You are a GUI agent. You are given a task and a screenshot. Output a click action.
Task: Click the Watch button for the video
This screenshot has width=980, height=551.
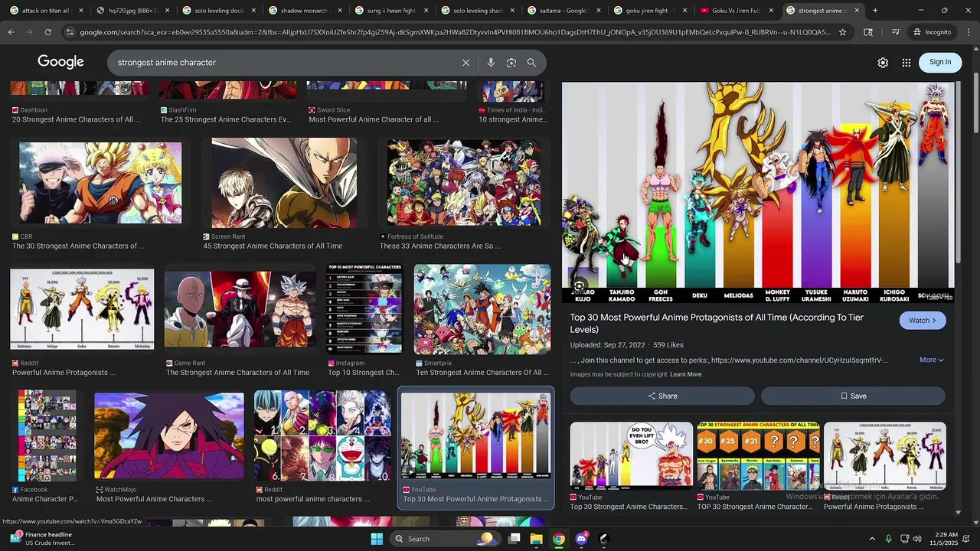pyautogui.click(x=923, y=321)
